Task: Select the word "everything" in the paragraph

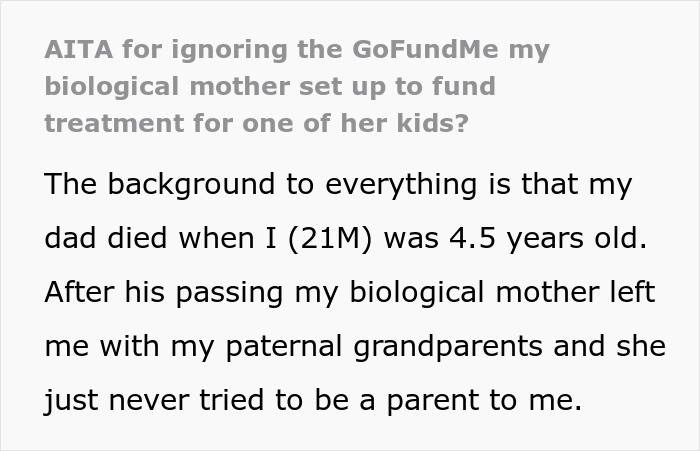Action: pyautogui.click(x=401, y=184)
